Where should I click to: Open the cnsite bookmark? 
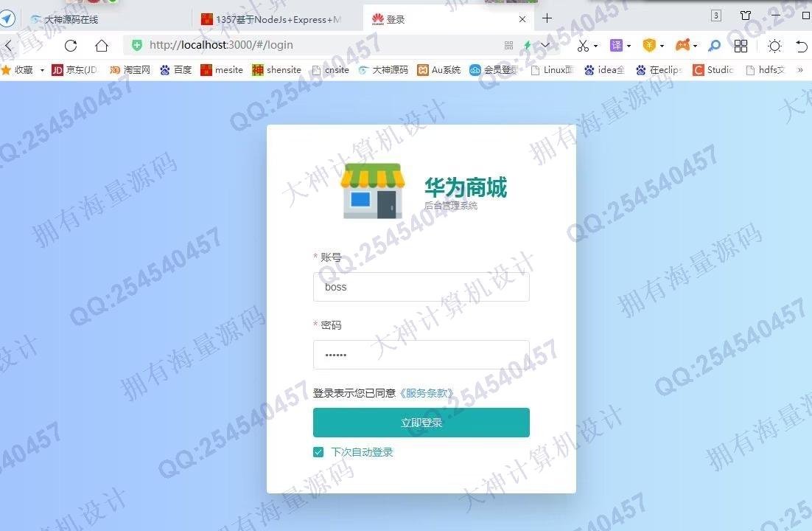(330, 70)
